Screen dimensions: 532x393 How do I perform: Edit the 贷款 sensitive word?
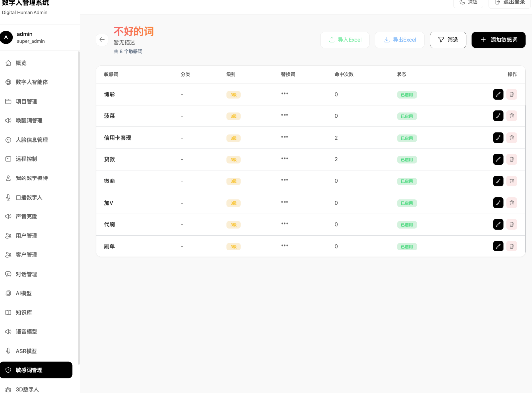pos(498,159)
